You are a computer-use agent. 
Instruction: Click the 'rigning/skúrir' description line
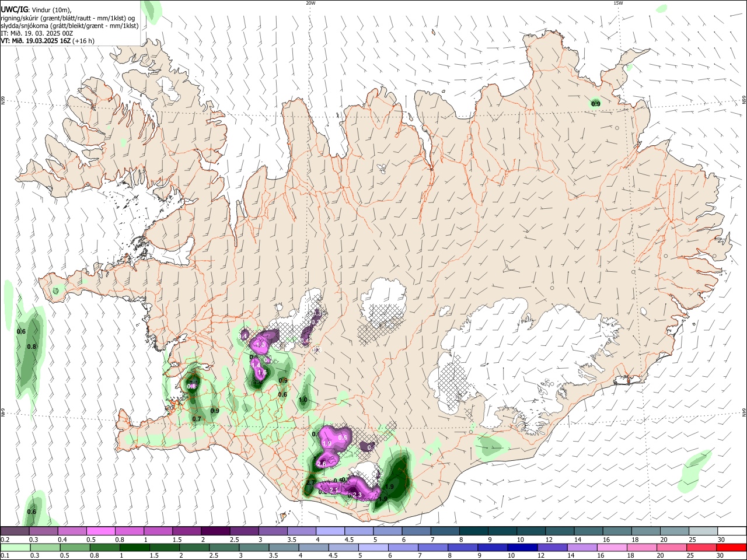click(68, 17)
